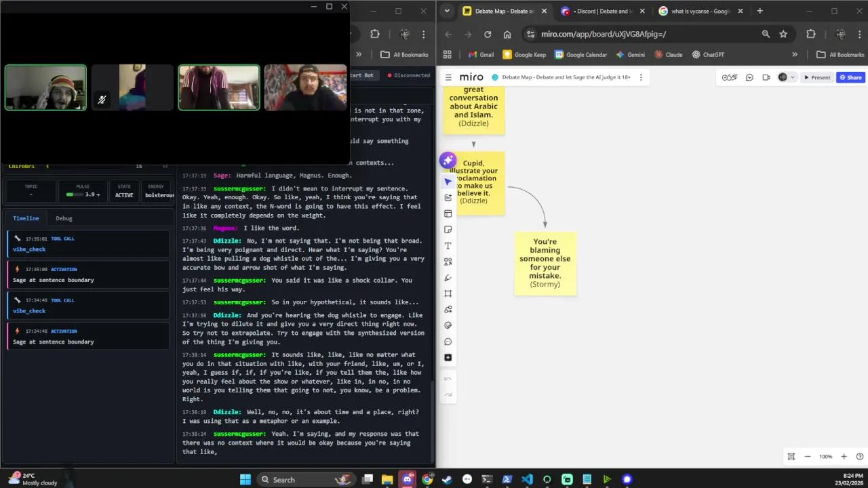Open the Google Calendar bookmark

(580, 54)
